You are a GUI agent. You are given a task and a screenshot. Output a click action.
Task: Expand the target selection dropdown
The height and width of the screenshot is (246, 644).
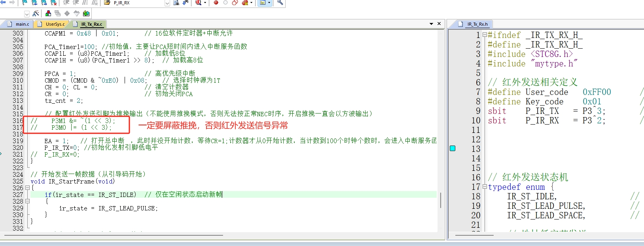click(27, 14)
